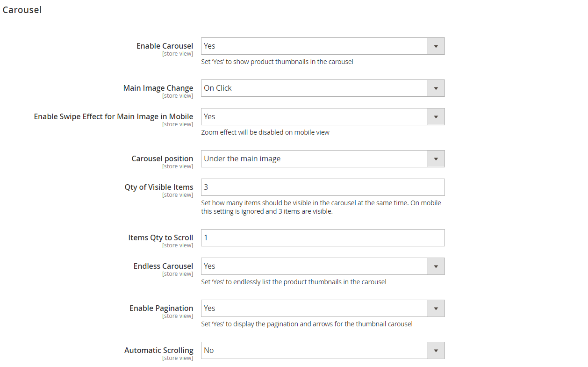This screenshot has width=588, height=367.
Task: Open the Enable Swipe Effect select box
Action: pyautogui.click(x=323, y=117)
